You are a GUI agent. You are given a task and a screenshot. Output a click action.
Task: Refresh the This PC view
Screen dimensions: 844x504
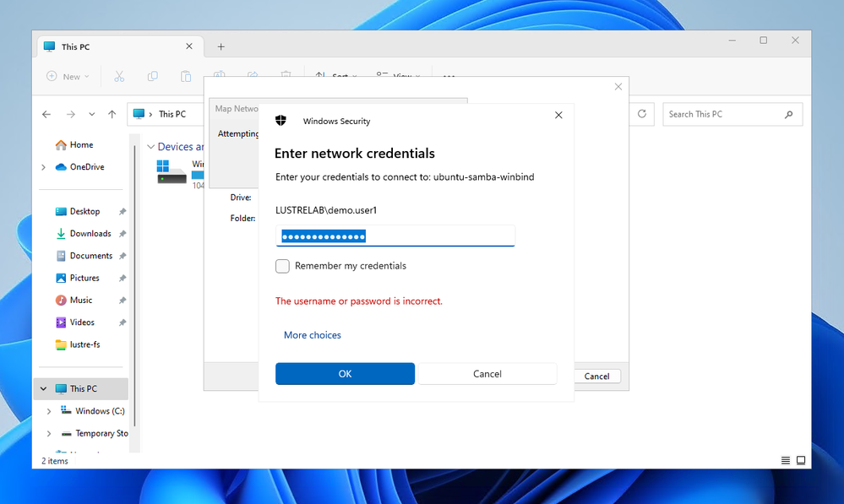641,114
